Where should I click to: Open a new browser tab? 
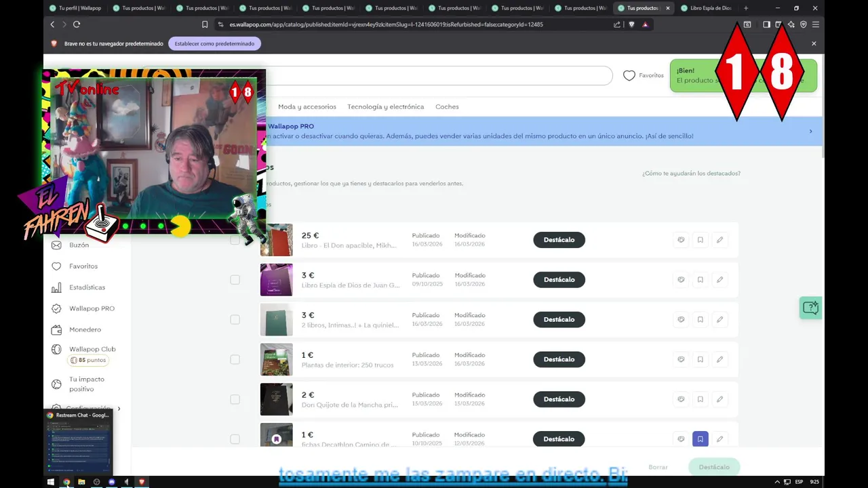pyautogui.click(x=746, y=8)
